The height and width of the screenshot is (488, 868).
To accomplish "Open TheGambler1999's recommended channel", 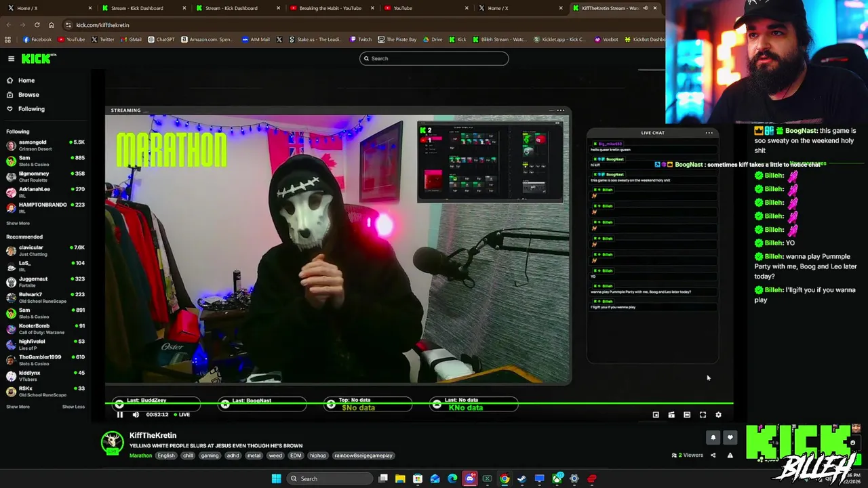I will coord(45,360).
